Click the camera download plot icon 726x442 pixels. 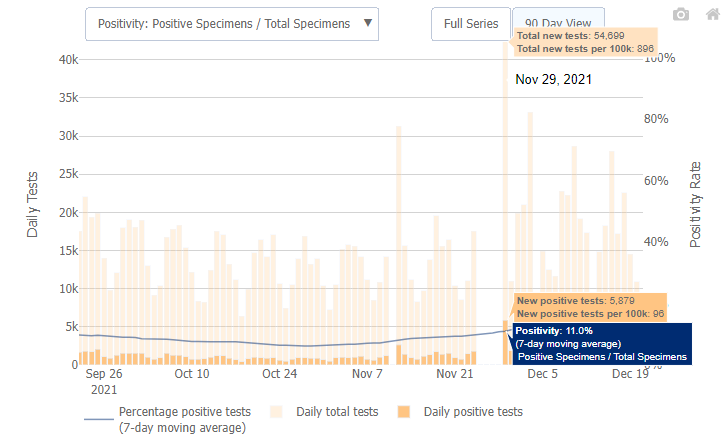point(681,14)
